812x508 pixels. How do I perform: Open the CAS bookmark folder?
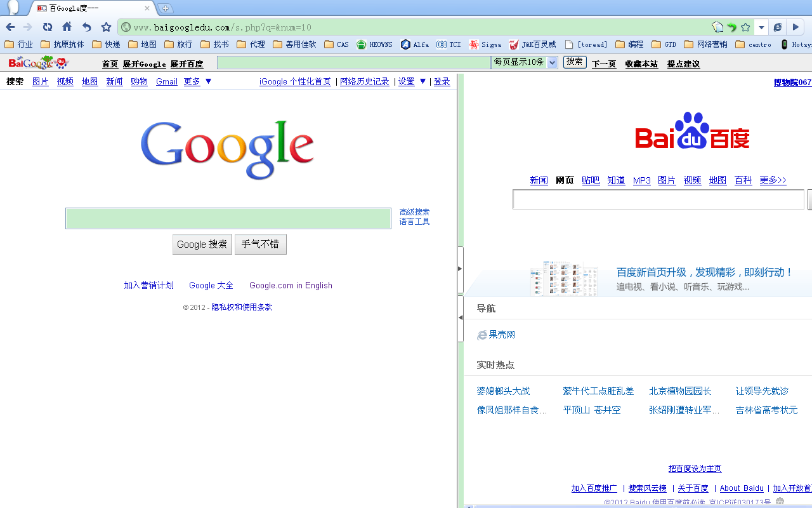pyautogui.click(x=336, y=44)
